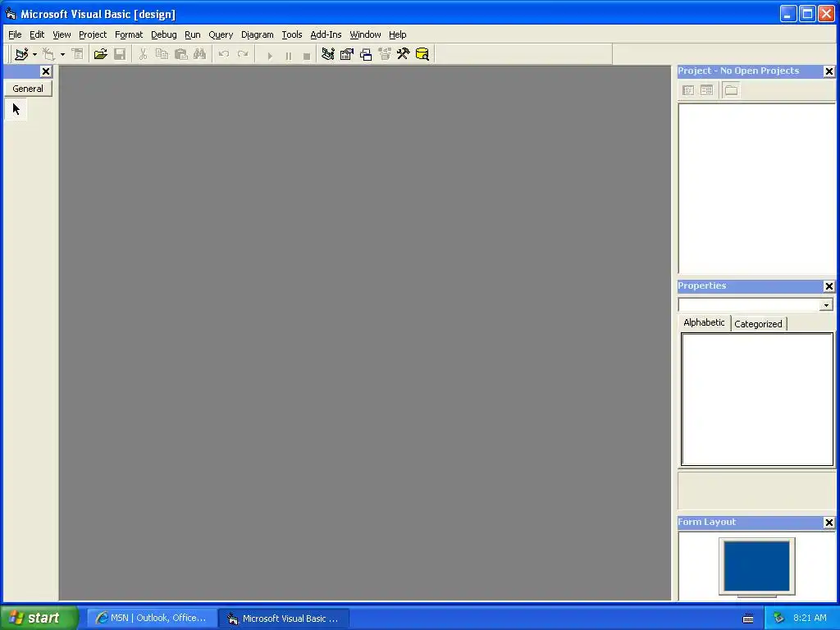Switch to the Categorized tab
Screen dimensions: 840x630
(x=758, y=323)
